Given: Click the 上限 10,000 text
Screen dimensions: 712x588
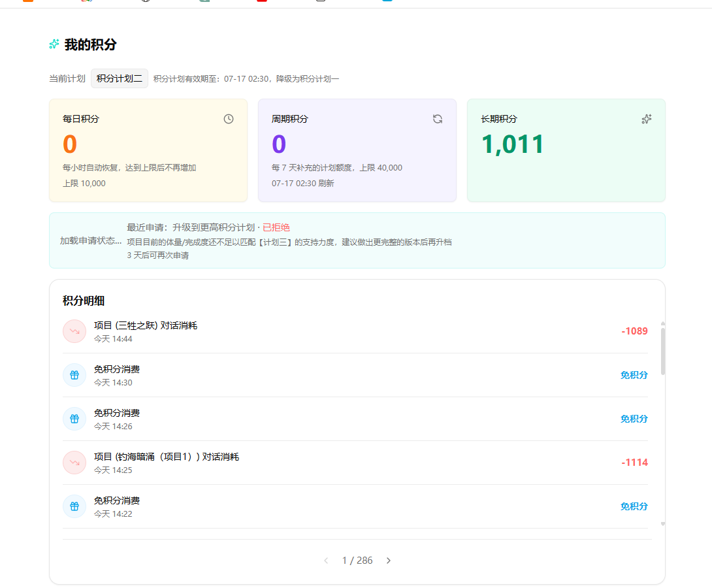Looking at the screenshot, I should click(84, 184).
